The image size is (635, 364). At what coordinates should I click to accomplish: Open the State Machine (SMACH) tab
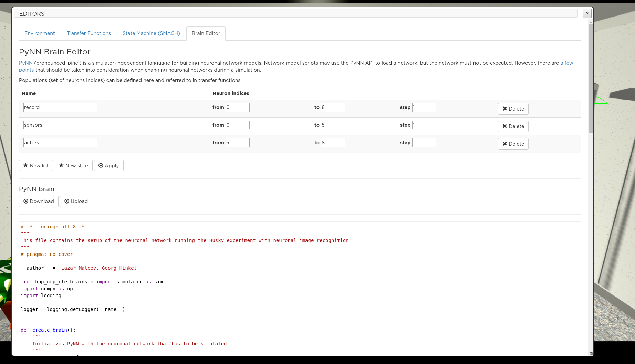[x=151, y=33]
